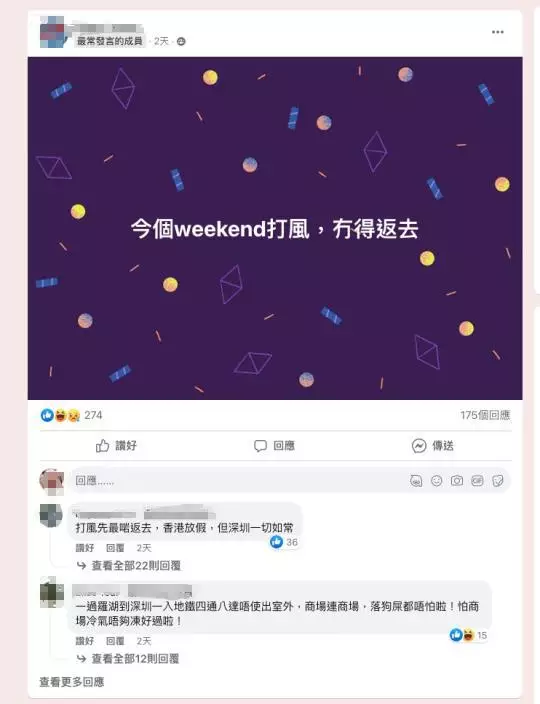Open the emoji picker in reply box
The height and width of the screenshot is (704, 540).
pos(436,481)
